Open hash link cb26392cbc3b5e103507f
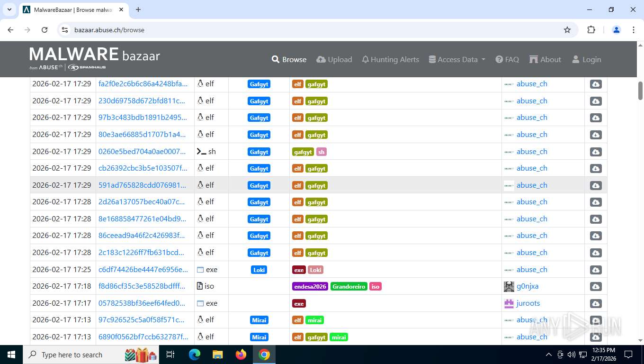644x364 pixels. pyautogui.click(x=143, y=168)
